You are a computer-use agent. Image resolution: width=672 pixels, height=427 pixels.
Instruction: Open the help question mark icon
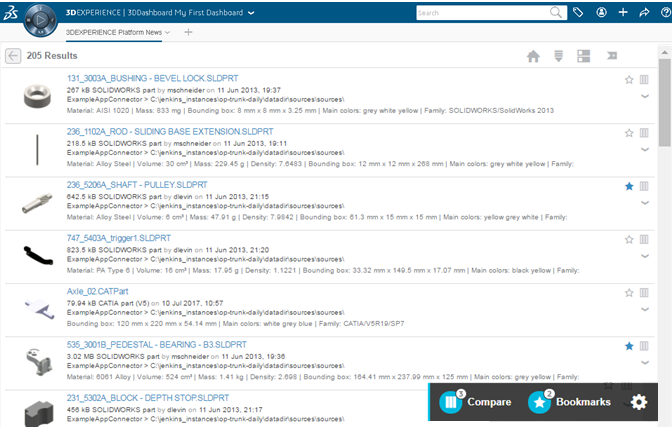(x=666, y=12)
